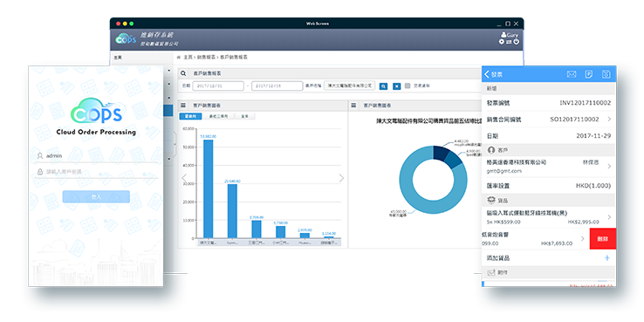The image size is (644, 322).
Task: Tap the save disk icon in invoice header
Action: pos(606,74)
